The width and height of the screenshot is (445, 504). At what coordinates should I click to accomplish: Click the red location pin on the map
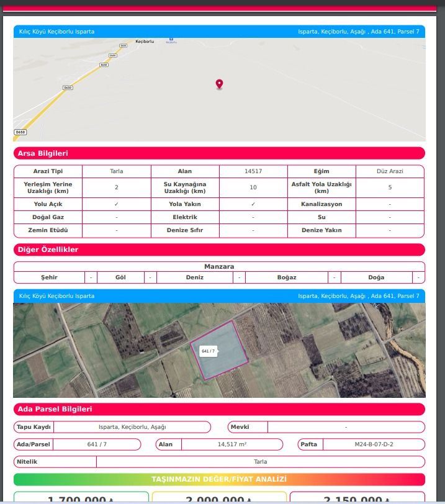tap(219, 84)
